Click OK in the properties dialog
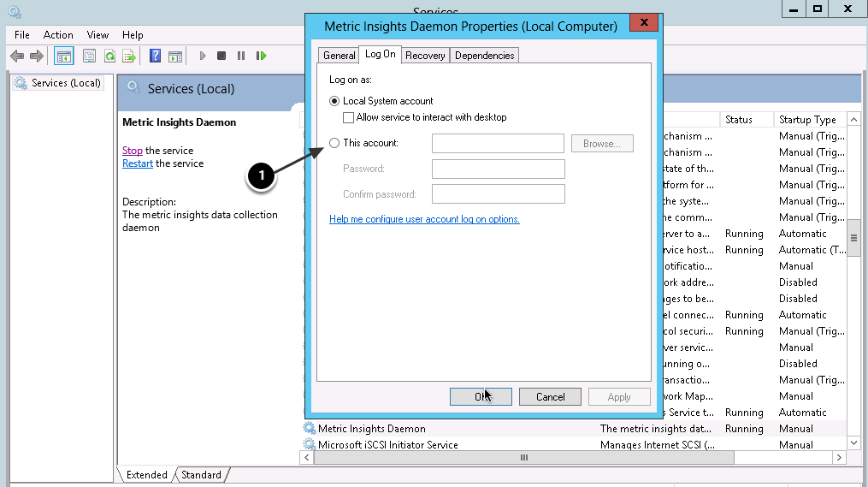 [481, 396]
